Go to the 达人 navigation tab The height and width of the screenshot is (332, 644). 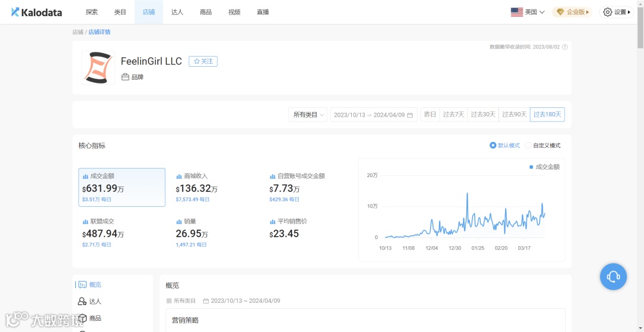point(177,13)
